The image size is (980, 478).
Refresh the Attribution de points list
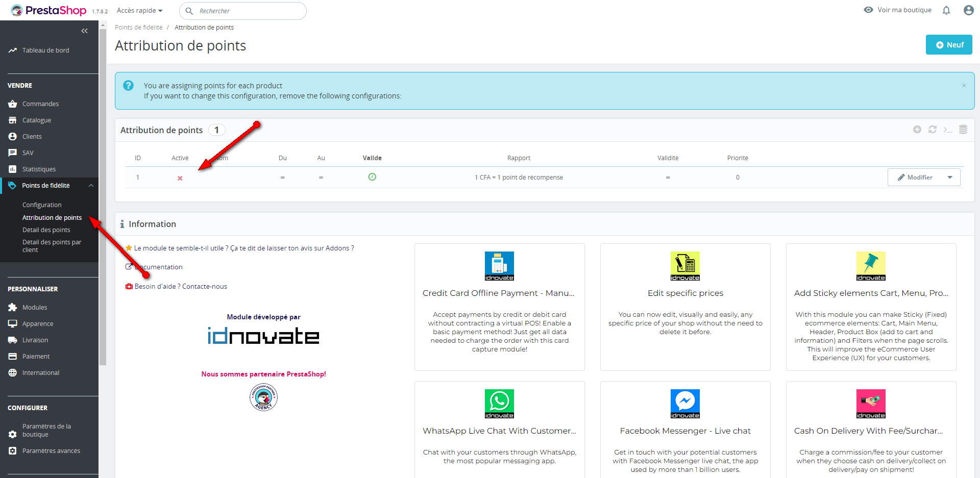[x=933, y=130]
